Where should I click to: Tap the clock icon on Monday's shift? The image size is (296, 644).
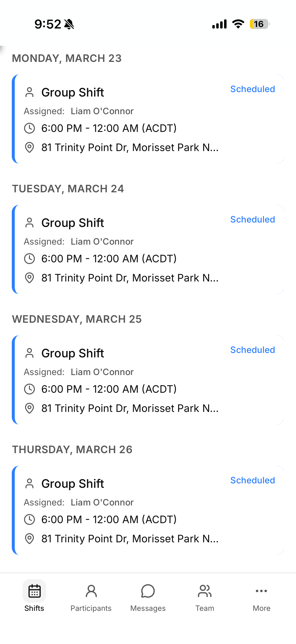pos(29,128)
